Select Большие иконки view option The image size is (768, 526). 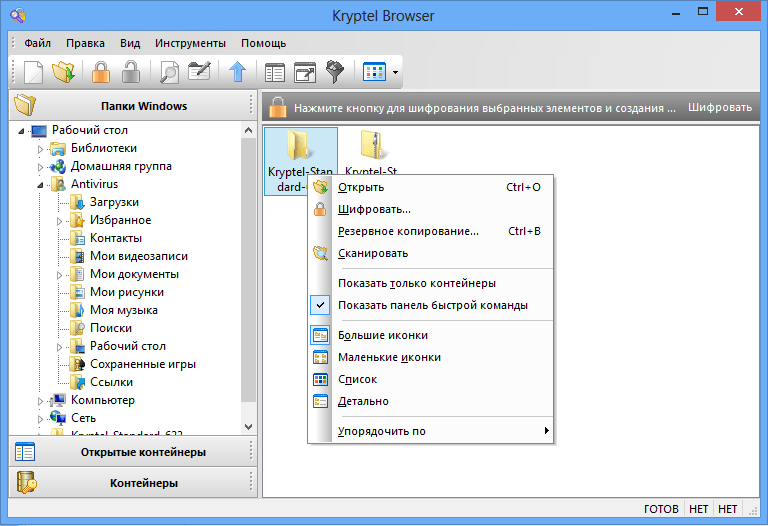coord(431,335)
